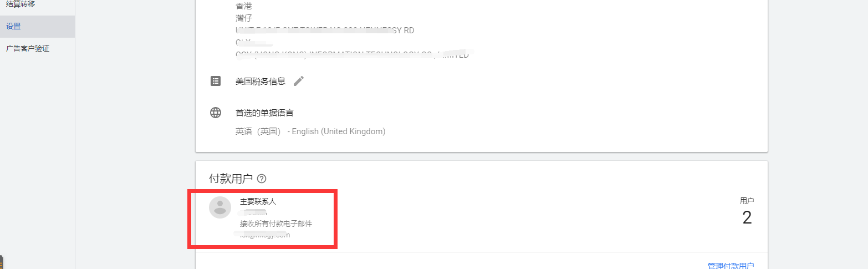The image size is (868, 269).
Task: Click the 管理付款用户 link
Action: coord(731,266)
